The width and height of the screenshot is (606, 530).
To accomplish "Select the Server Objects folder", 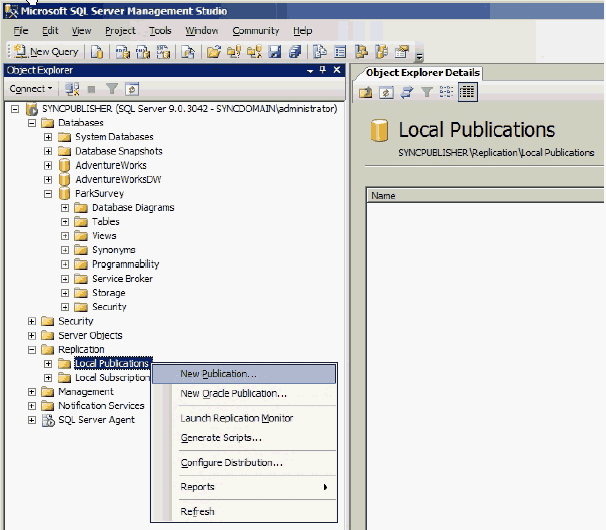I will click(90, 336).
